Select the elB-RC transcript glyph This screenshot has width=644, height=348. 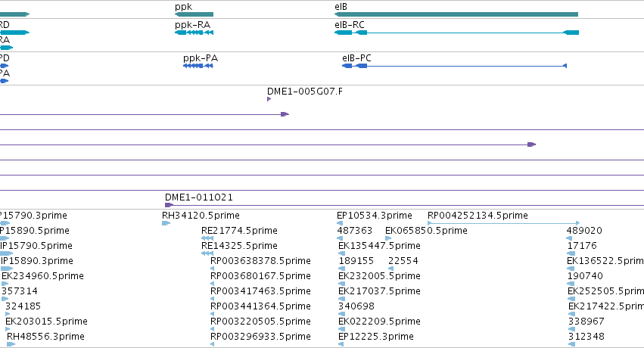[457, 33]
